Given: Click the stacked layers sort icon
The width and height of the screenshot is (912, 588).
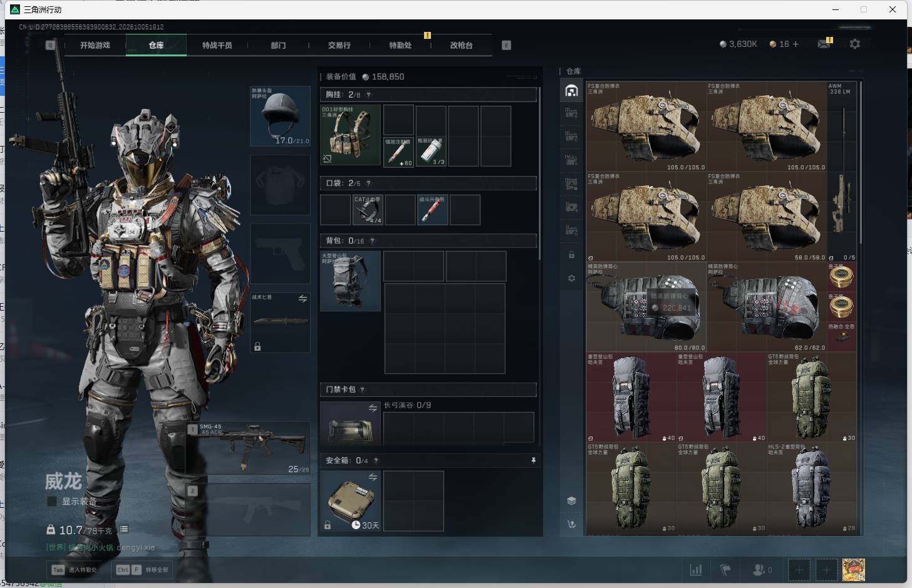Looking at the screenshot, I should click(x=571, y=500).
